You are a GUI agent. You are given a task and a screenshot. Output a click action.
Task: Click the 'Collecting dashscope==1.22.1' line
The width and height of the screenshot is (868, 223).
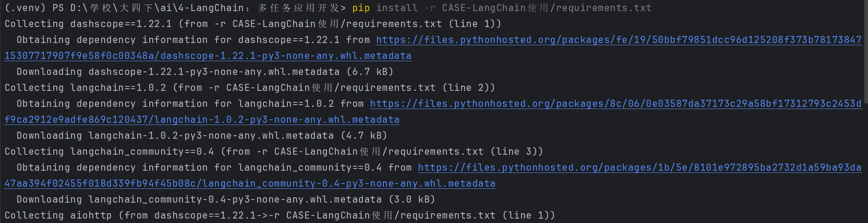click(253, 24)
